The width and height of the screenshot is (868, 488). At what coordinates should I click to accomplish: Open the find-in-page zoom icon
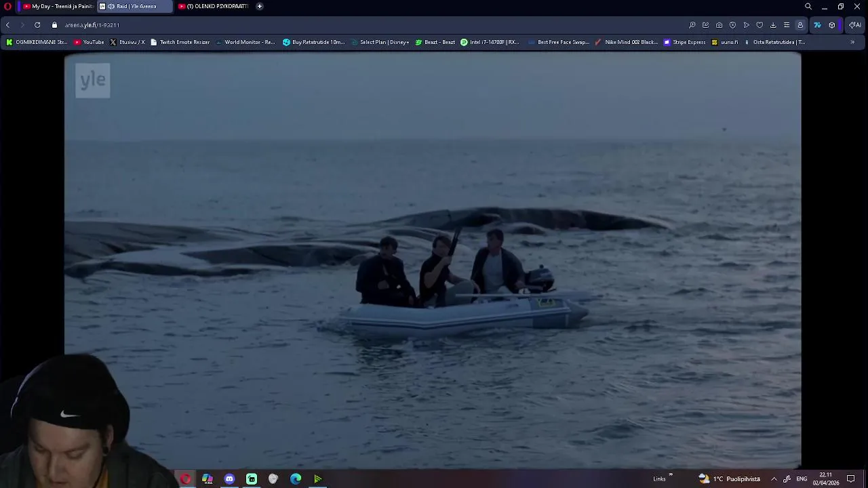point(692,25)
